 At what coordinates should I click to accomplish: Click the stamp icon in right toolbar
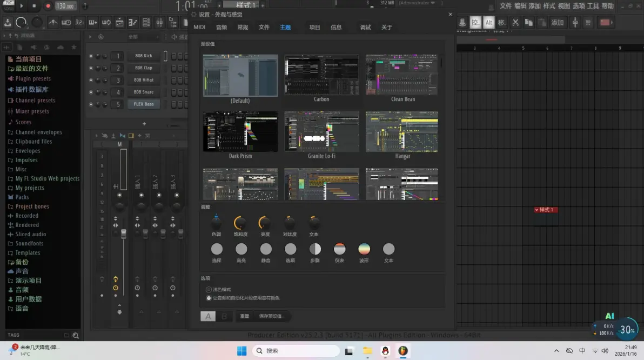pyautogui.click(x=462, y=23)
